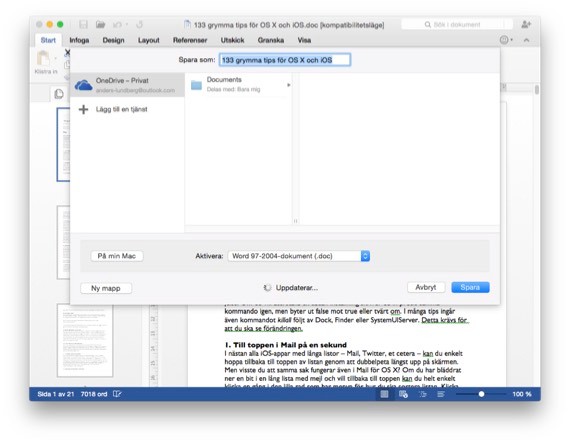Click the Save icon in title bar
The height and width of the screenshot is (443, 570).
click(83, 24)
